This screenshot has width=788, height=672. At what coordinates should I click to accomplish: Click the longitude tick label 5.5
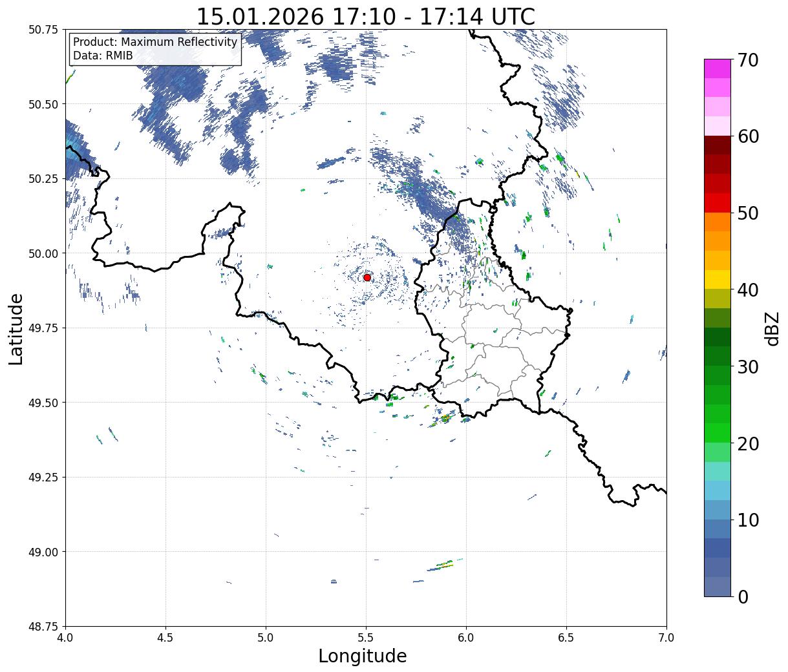[x=366, y=637]
